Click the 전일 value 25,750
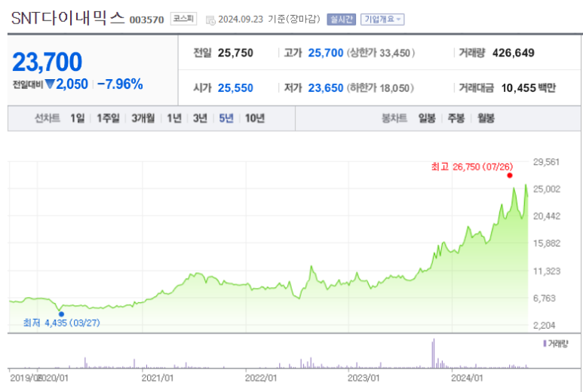Screen dimensions: 583x392 (235, 53)
